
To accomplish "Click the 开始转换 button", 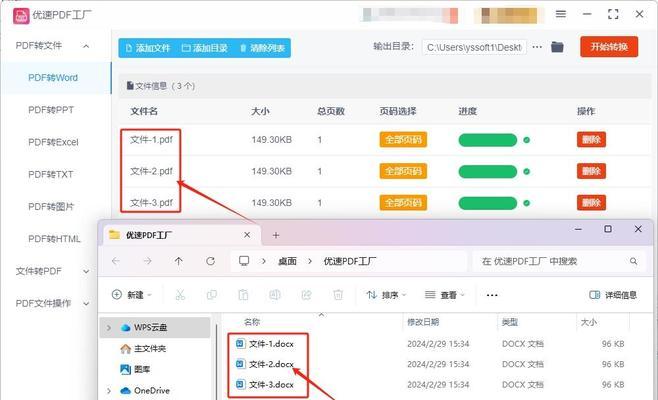I will 609,47.
